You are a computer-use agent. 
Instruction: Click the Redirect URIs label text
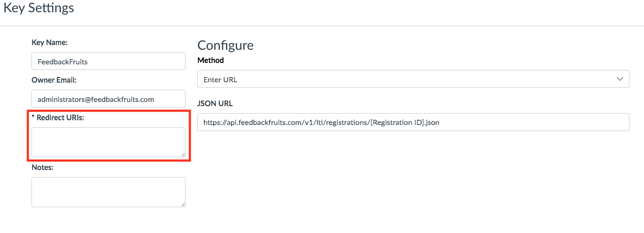tap(60, 117)
